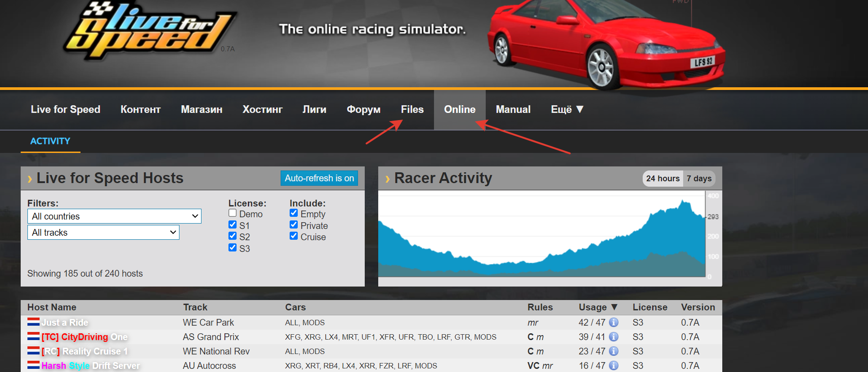
Task: Click the '23 / 47' usage value
Action: [592, 351]
